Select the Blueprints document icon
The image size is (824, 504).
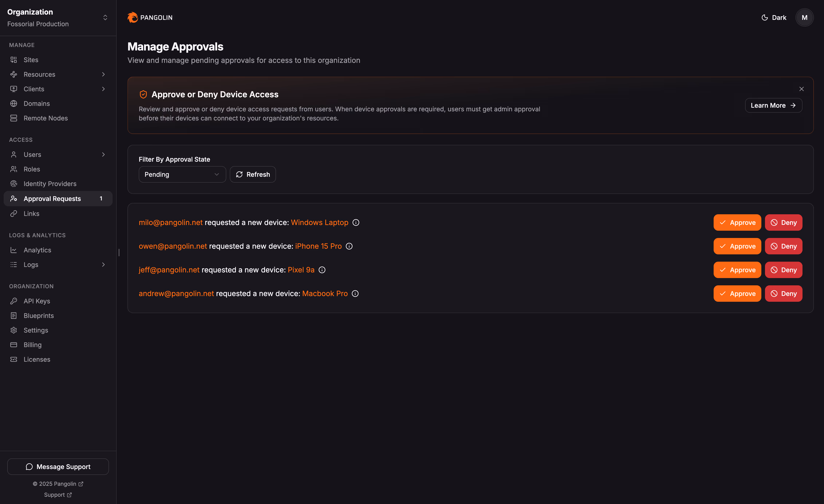click(x=14, y=315)
